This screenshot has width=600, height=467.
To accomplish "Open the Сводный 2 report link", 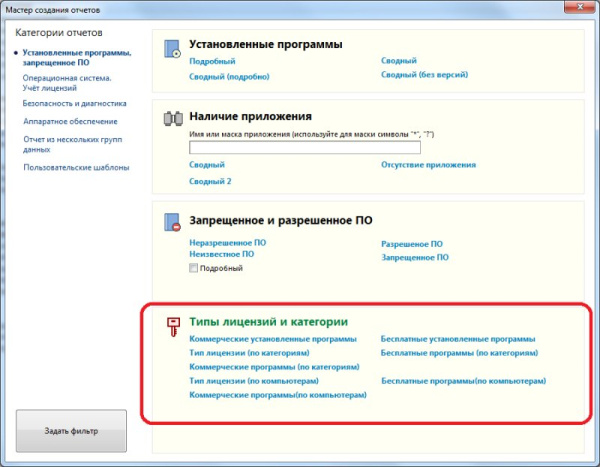I will [210, 181].
